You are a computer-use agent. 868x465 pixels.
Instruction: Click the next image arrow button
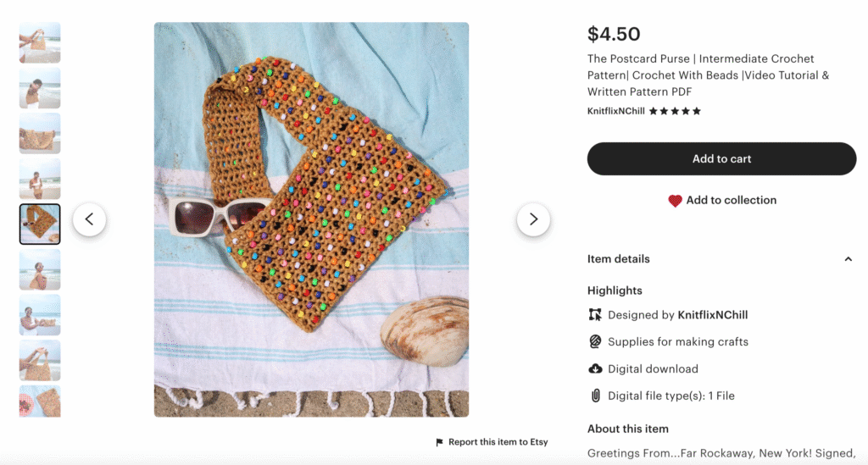[x=533, y=219]
